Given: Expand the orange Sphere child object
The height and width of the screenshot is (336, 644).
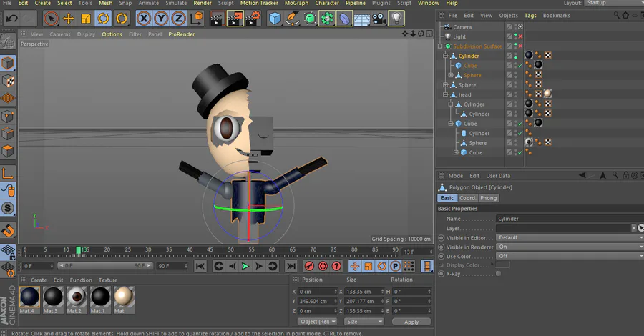Looking at the screenshot, I should (451, 76).
